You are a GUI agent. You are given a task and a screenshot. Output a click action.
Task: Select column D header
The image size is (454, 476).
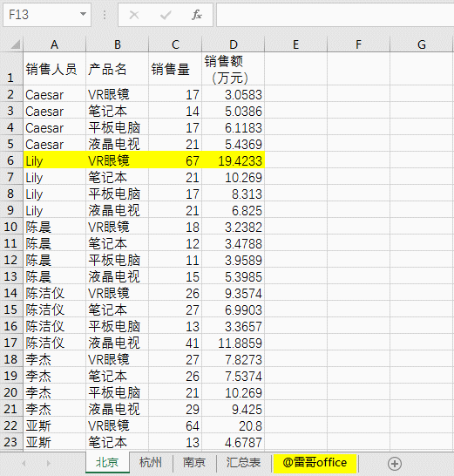point(234,44)
